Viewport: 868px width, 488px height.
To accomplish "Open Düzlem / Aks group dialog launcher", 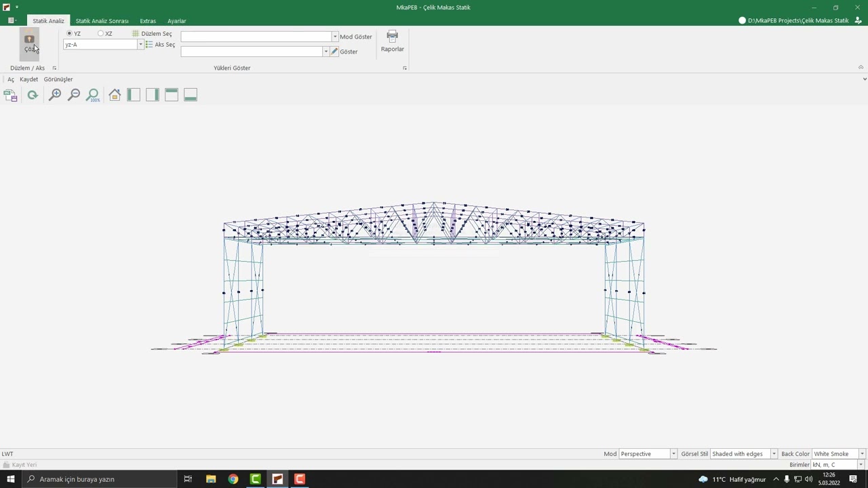I will click(54, 68).
